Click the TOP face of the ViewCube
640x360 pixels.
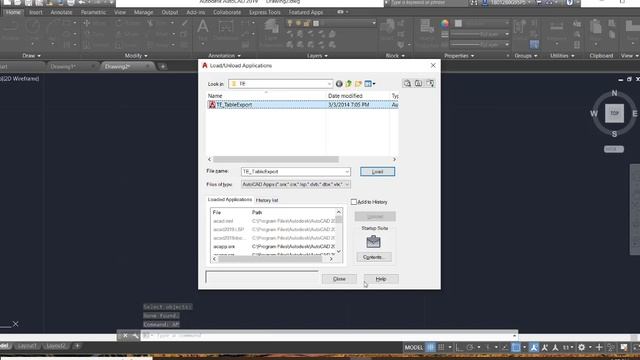(x=614, y=113)
